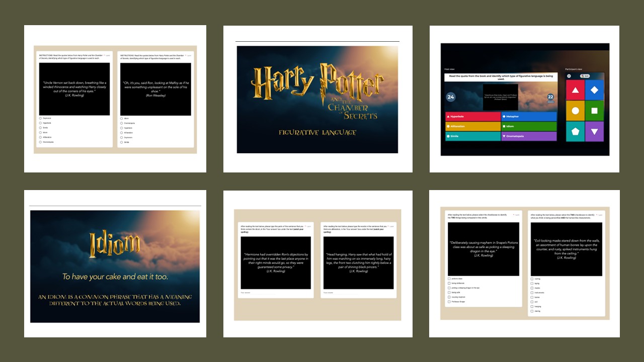Select Onomatopoeia radio under the Uncle Vernon quote
The image size is (644, 362).
pyautogui.click(x=40, y=142)
